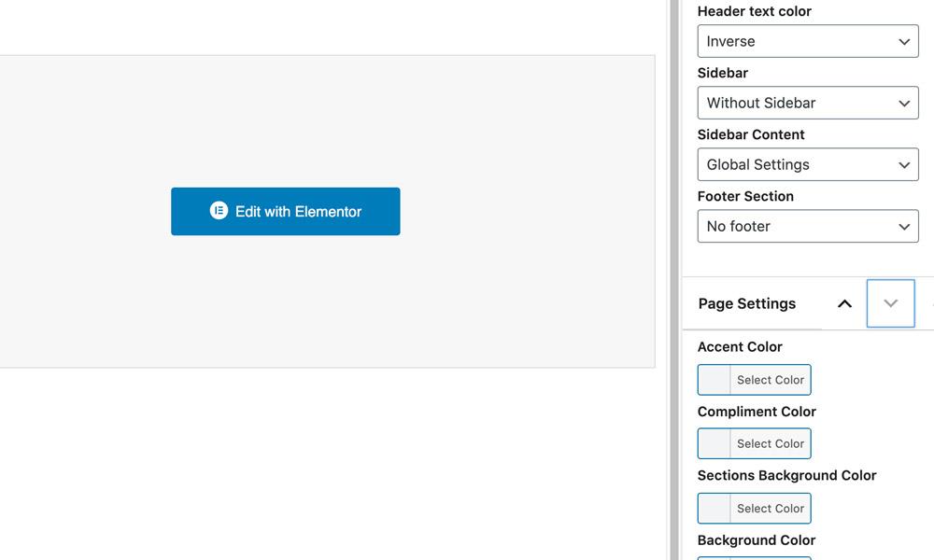Collapse the Page Settings panel with the up chevron
Image resolution: width=934 pixels, height=560 pixels.
[844, 304]
